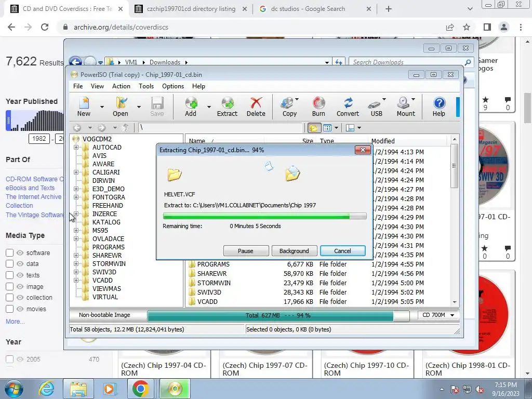
Task: Click the extraction progress bar
Action: tap(264, 216)
